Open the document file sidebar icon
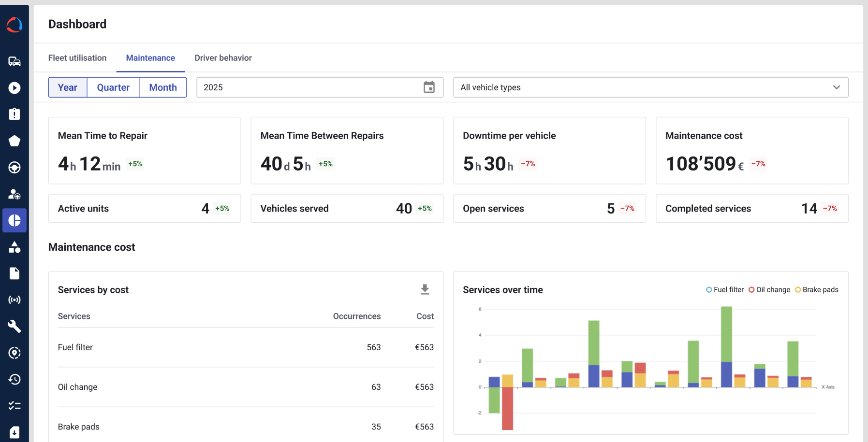Screen dimensions: 868x442 point(15,273)
